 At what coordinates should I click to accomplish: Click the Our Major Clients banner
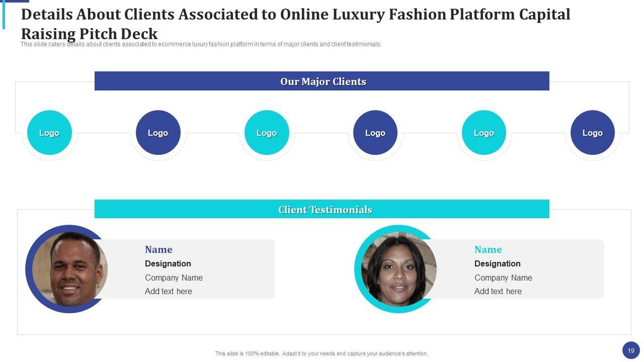(322, 81)
